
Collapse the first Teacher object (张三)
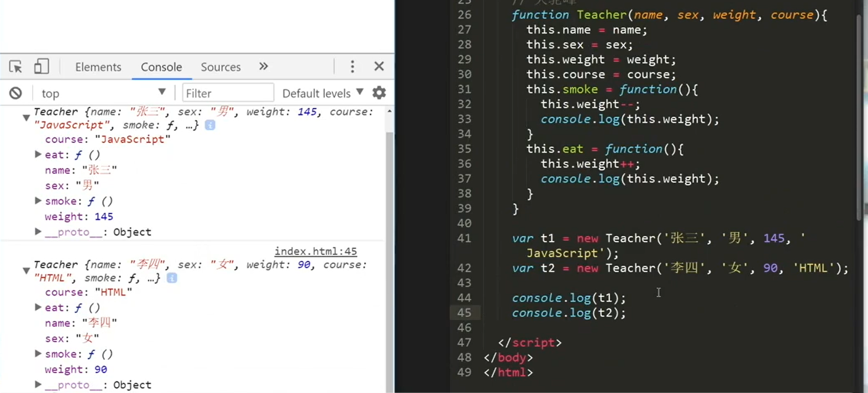coord(26,118)
